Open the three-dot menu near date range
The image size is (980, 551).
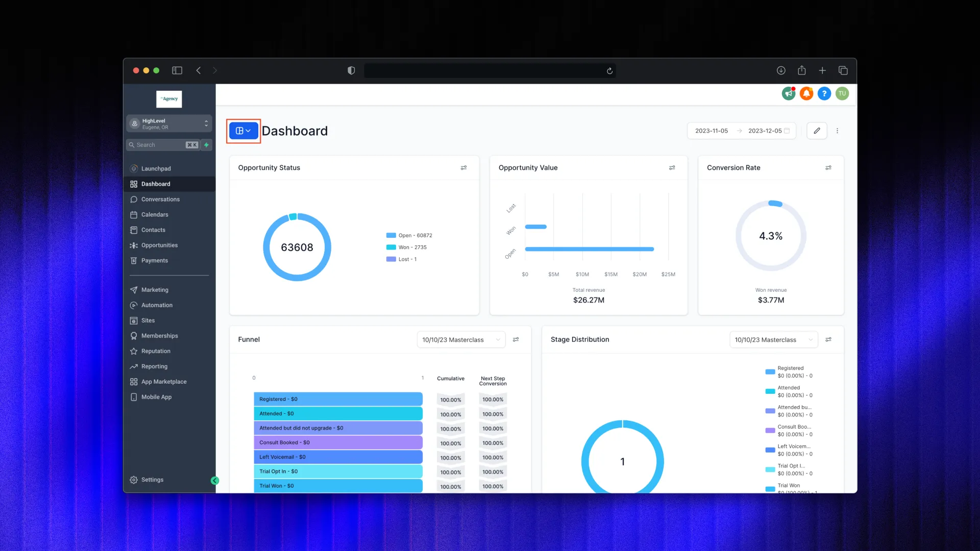(x=837, y=131)
